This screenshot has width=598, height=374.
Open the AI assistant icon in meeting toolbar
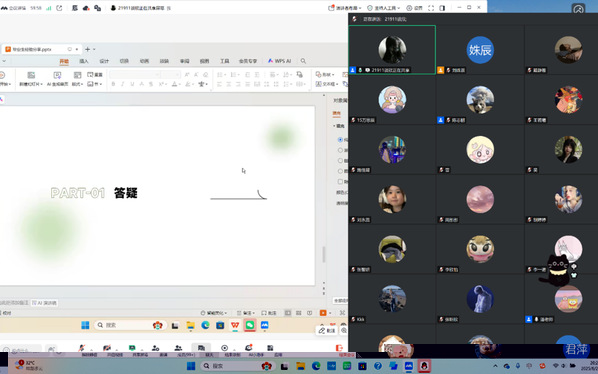[249, 348]
